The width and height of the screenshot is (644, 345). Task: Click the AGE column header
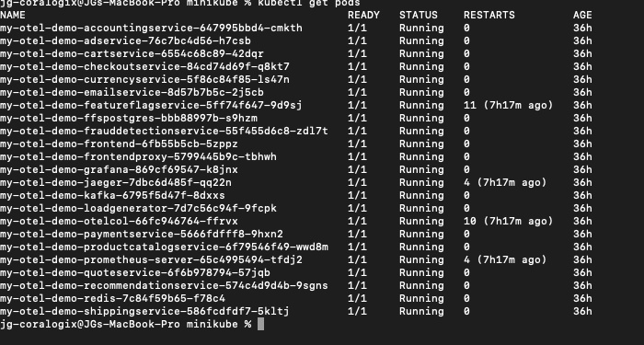(x=582, y=16)
